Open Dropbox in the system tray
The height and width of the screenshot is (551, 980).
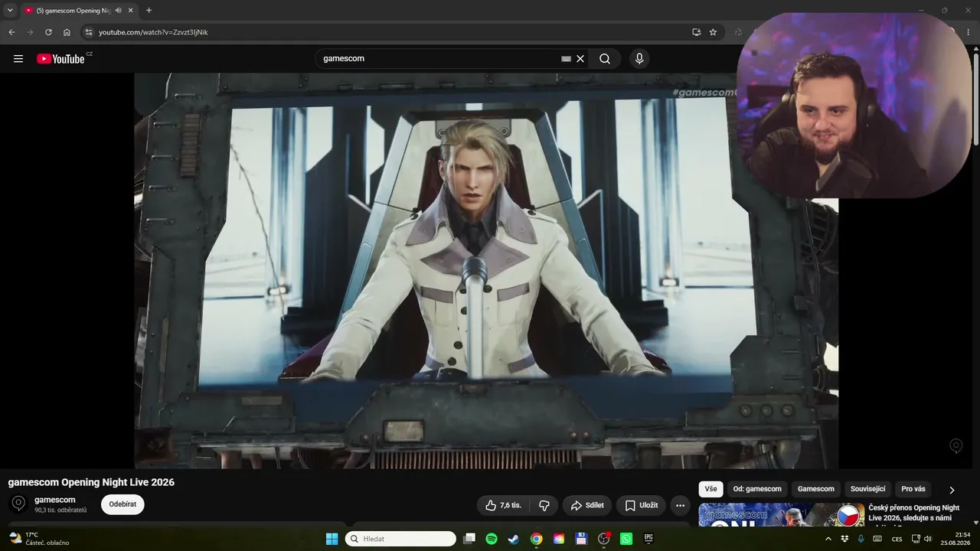[844, 539]
